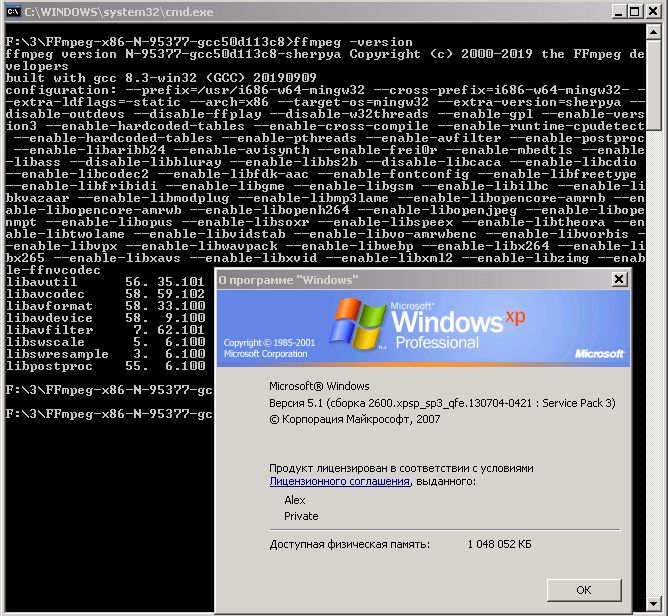Viewport: 668px width, 616px height.
Task: Click the 'built with gcc 8.3-win32' line
Action: coord(161,78)
